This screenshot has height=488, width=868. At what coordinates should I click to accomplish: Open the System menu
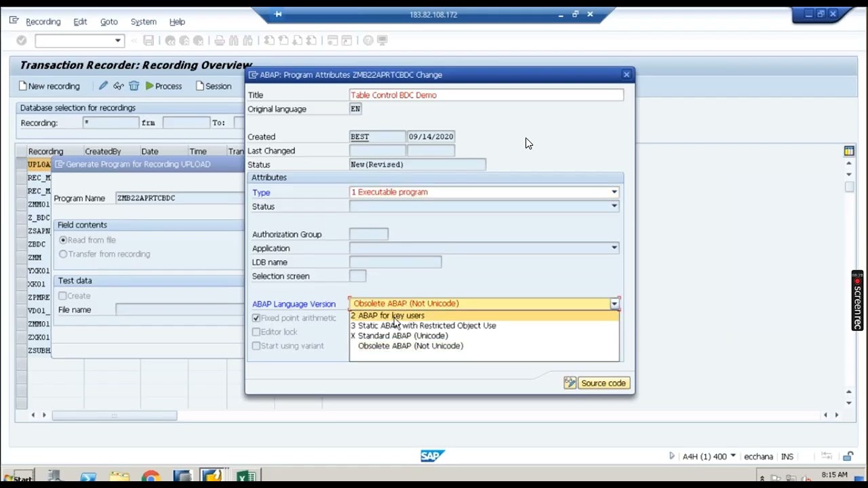(x=143, y=22)
